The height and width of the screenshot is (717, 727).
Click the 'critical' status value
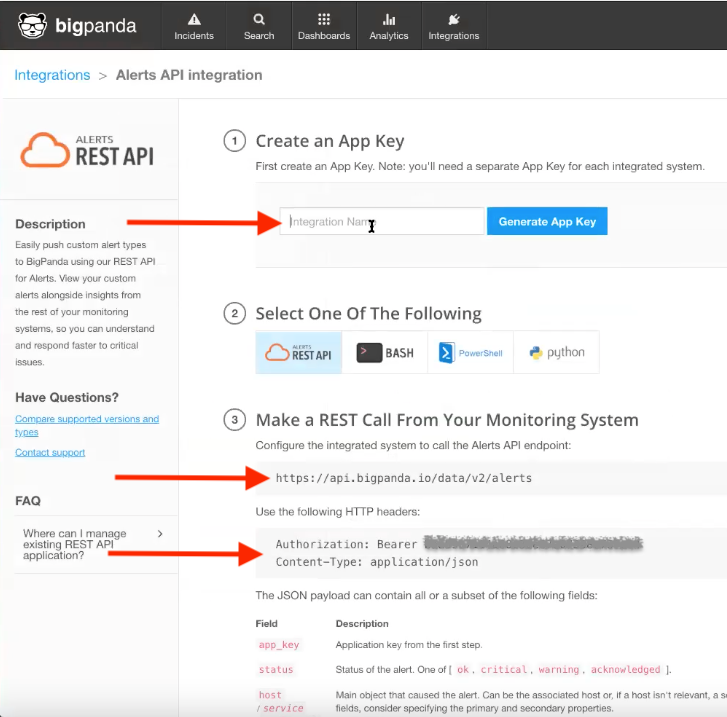coord(504,670)
